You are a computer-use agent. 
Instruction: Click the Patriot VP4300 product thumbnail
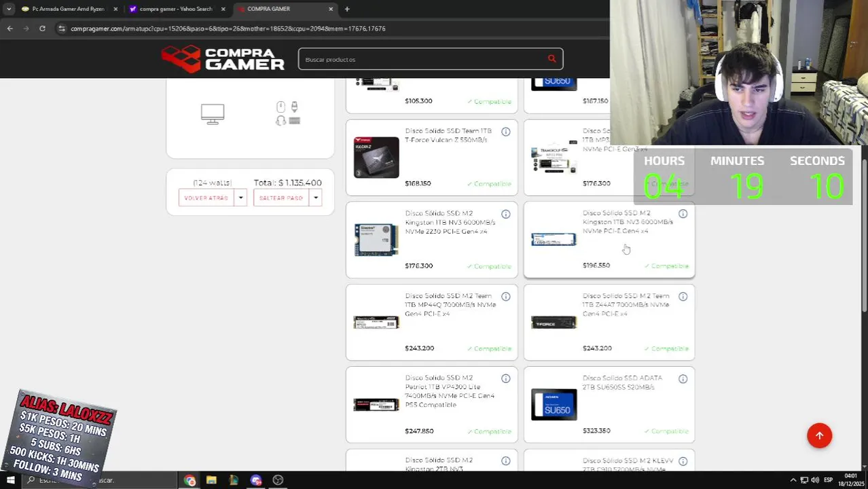pyautogui.click(x=376, y=405)
